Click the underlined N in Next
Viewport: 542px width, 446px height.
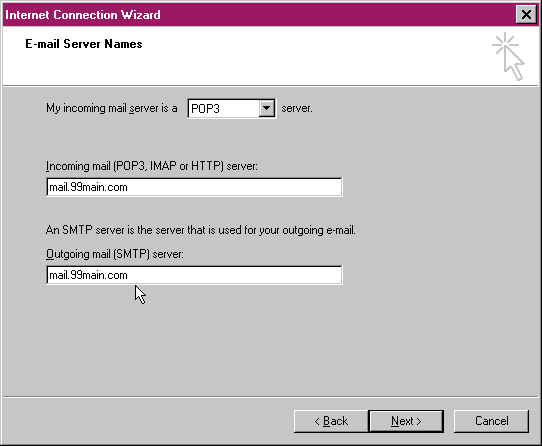(x=395, y=421)
